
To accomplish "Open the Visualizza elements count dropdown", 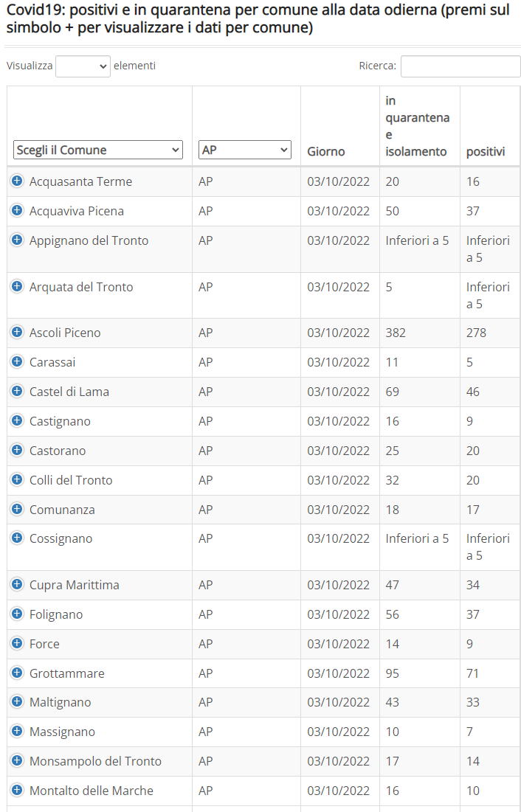I will tap(83, 66).
